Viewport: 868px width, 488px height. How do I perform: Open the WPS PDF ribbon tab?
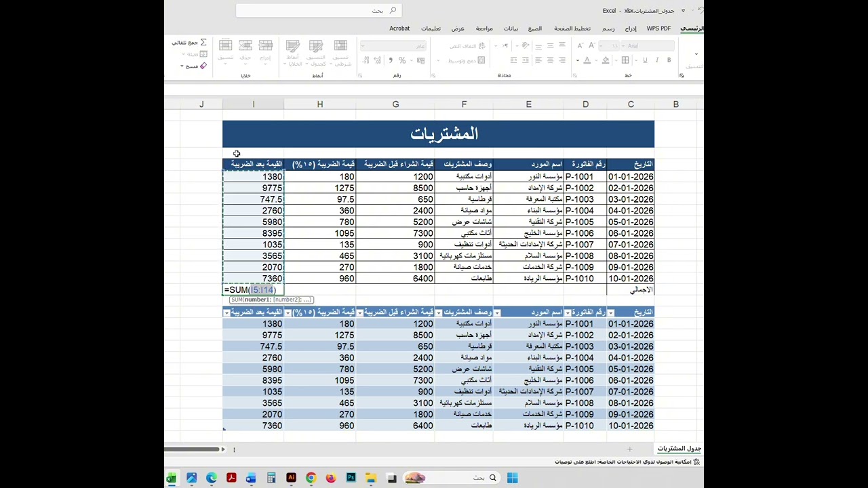click(658, 28)
